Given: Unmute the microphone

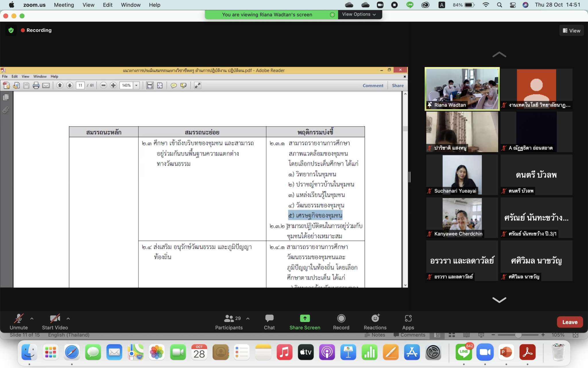Looking at the screenshot, I should 19,319.
